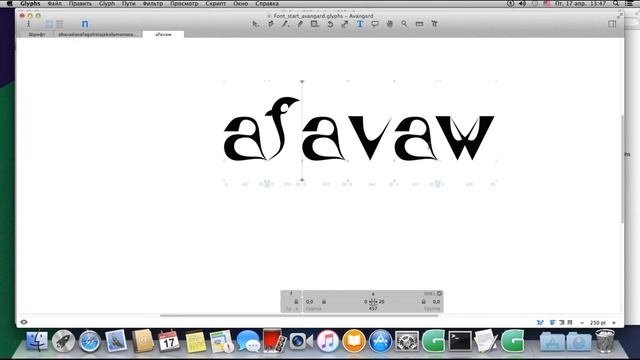Launch Safari from the Dock
640x360 pixels.
click(x=89, y=341)
